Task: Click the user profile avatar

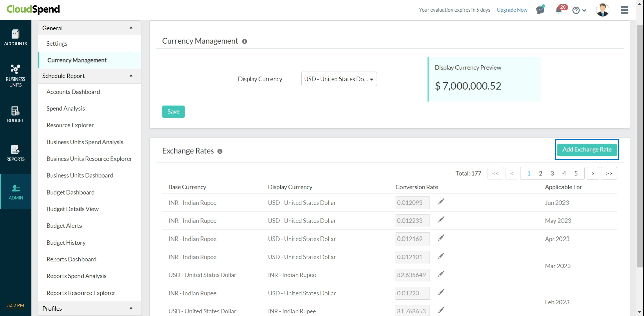Action: click(602, 10)
